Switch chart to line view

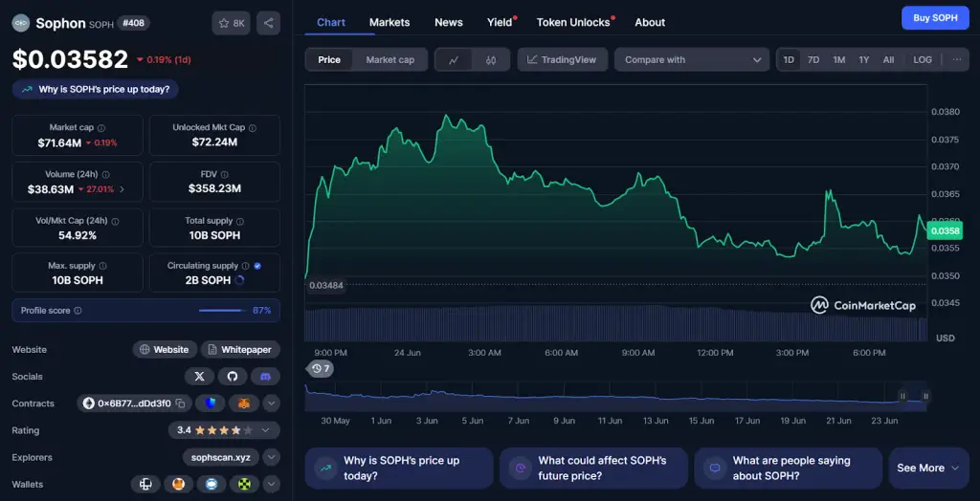pyautogui.click(x=454, y=60)
